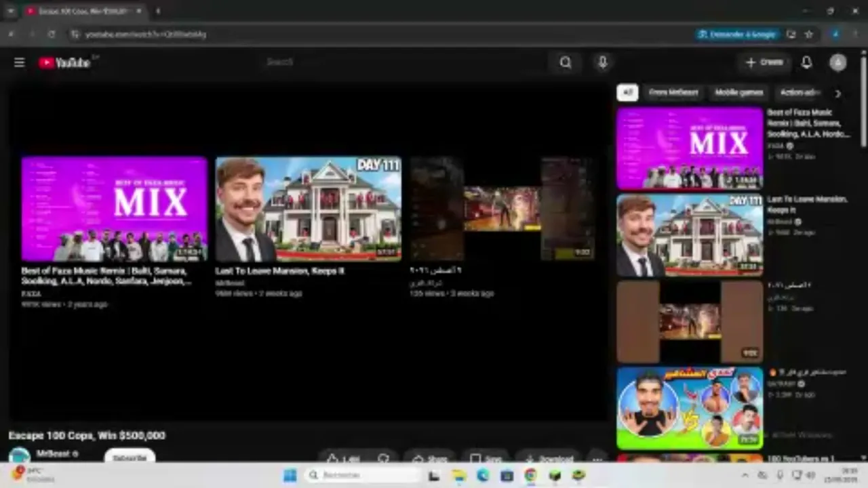Click video title Escape 100 Cops, Win $500,000
The width and height of the screenshot is (868, 488).
point(87,435)
